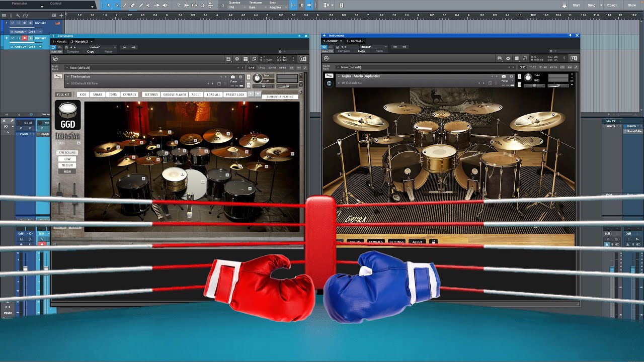Mute the Kontakt 1 track
This screenshot has width=644, height=362.
pos(14,23)
